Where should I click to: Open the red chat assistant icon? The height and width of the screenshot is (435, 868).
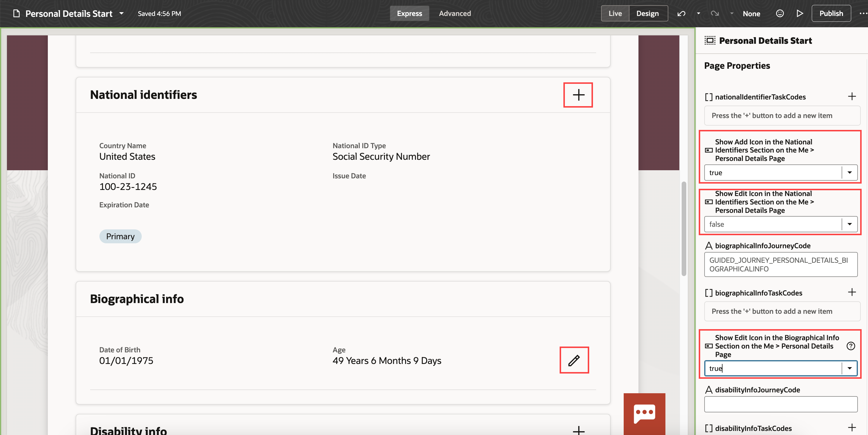pos(644,414)
